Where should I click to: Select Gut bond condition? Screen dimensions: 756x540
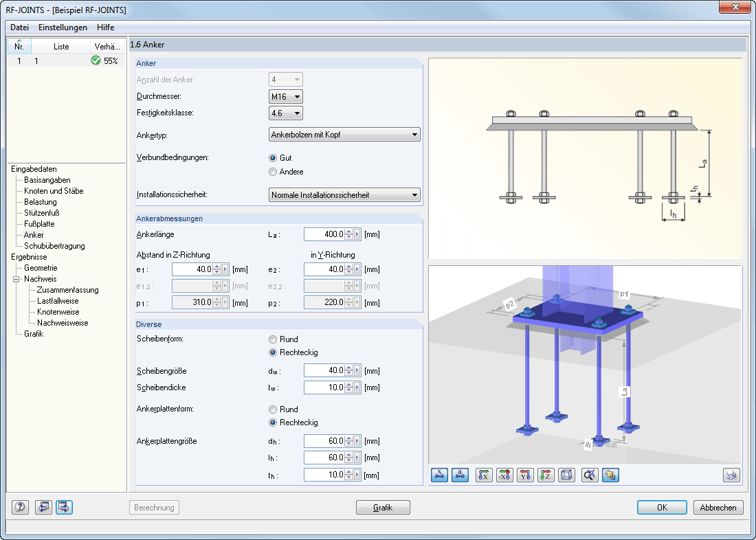tap(273, 157)
